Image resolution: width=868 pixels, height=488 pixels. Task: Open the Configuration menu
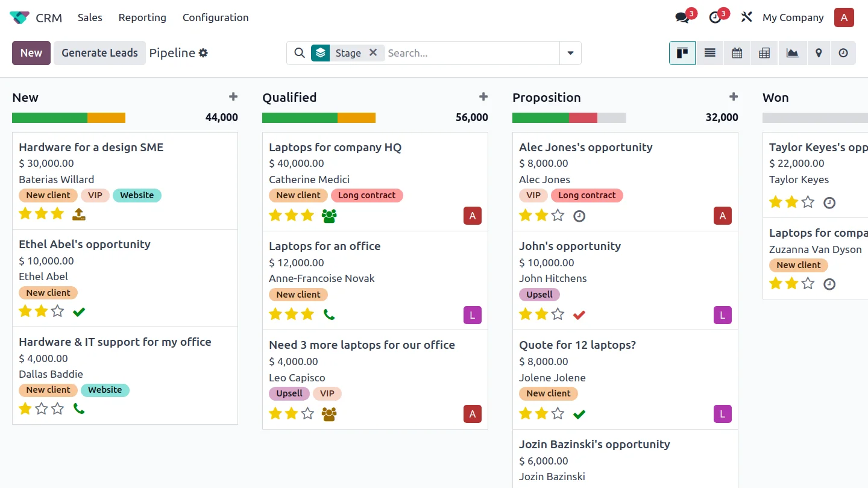pyautogui.click(x=215, y=17)
